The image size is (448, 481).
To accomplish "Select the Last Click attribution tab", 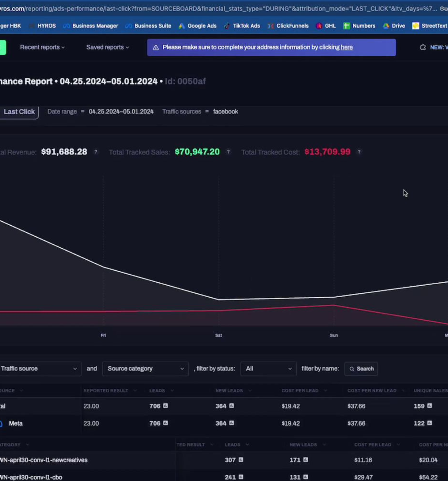I will coord(19,112).
